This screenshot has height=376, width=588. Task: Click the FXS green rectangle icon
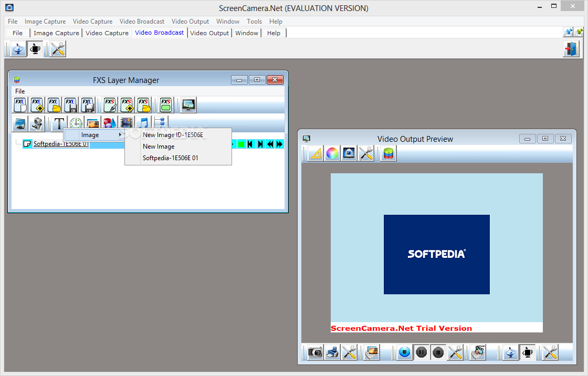coord(166,105)
